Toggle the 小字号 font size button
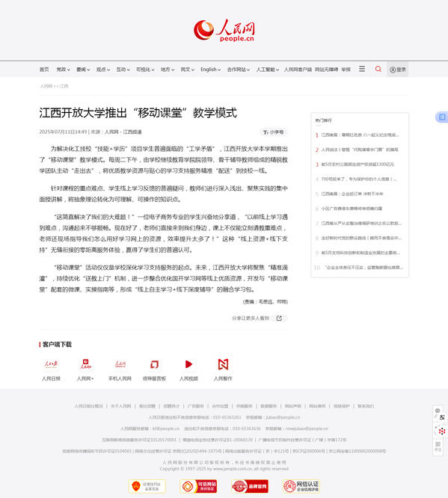The width and height of the screenshot is (448, 498). click(273, 132)
